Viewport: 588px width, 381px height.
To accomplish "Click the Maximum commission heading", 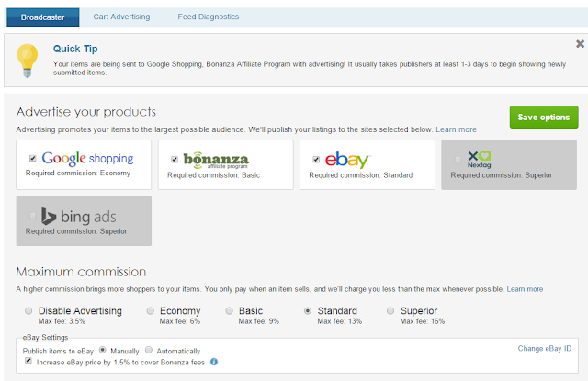I will pos(81,272).
